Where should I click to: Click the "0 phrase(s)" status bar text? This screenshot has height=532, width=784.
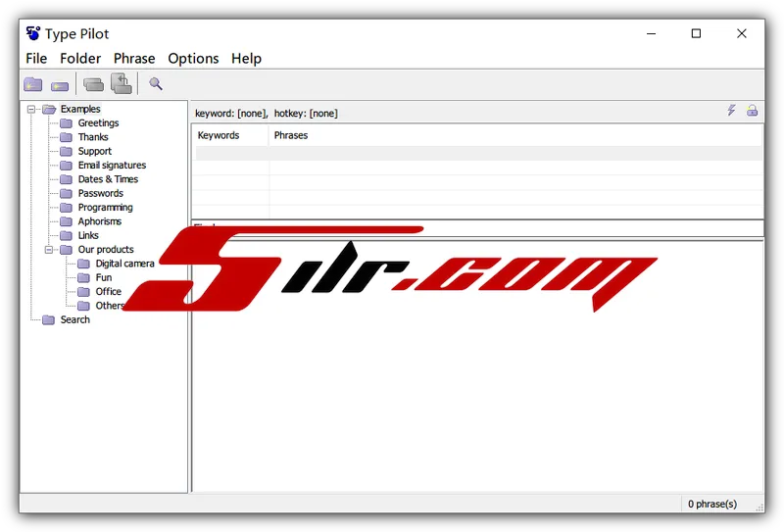point(712,504)
